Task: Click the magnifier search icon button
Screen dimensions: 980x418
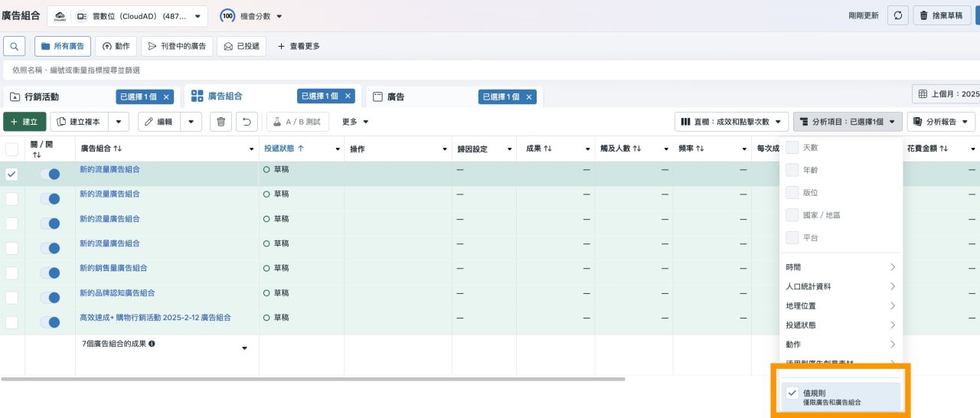Action: pyautogui.click(x=14, y=46)
